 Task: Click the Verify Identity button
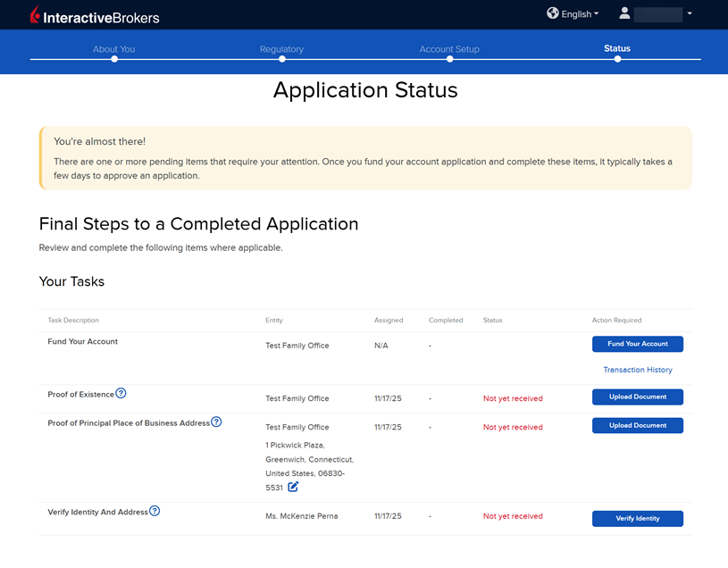click(637, 518)
